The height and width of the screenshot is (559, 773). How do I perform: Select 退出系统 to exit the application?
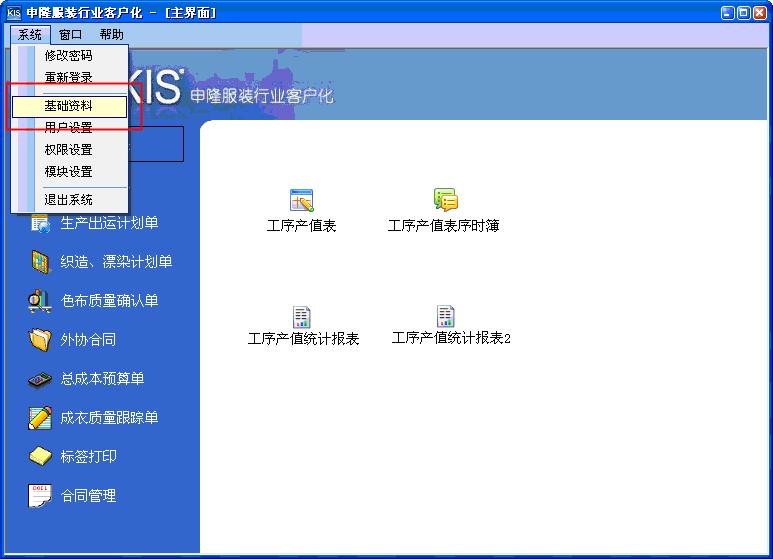(x=68, y=200)
